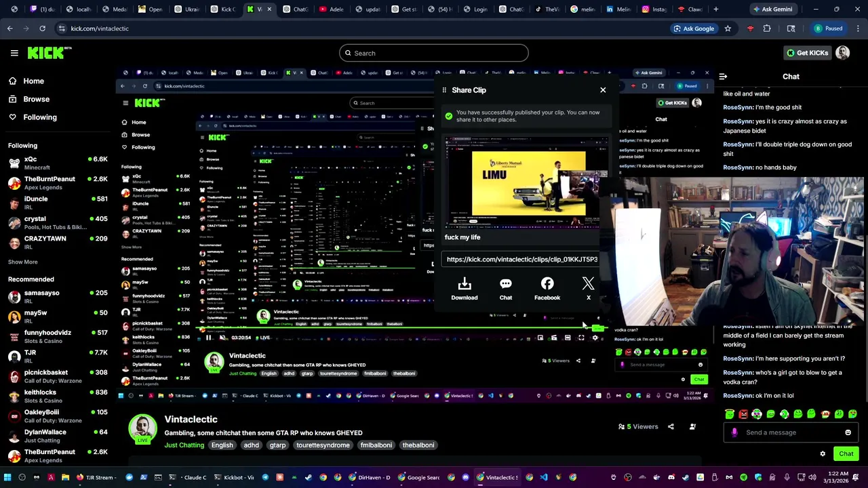Select the English tag

(x=222, y=445)
